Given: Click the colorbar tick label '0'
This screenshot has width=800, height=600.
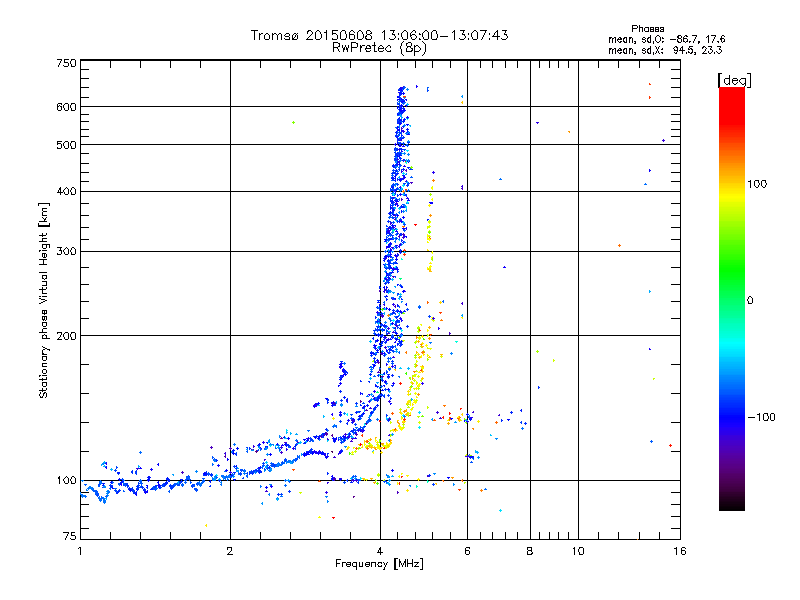Looking at the screenshot, I should tap(749, 301).
